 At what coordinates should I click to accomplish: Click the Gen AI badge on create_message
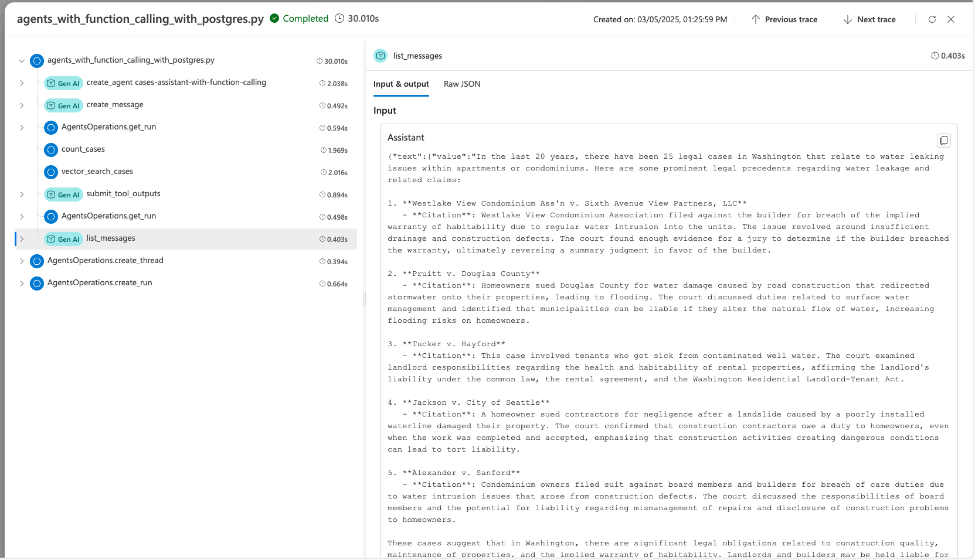point(63,105)
